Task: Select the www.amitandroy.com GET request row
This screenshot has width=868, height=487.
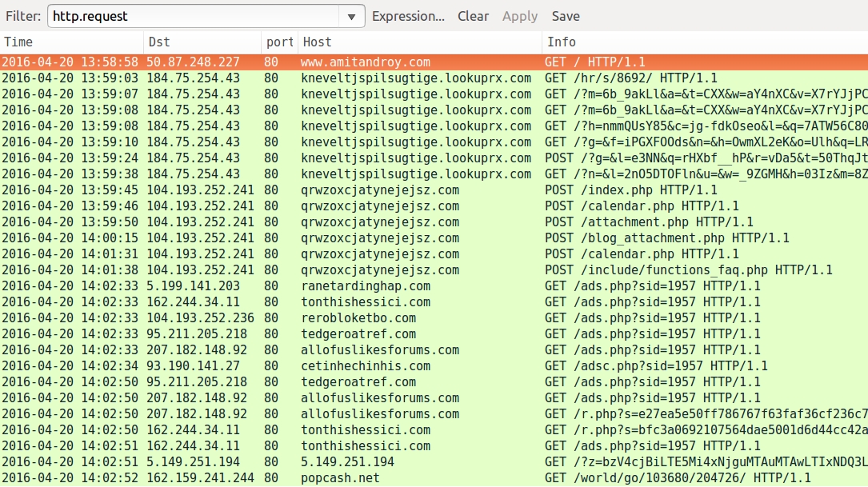Action: [x=365, y=62]
